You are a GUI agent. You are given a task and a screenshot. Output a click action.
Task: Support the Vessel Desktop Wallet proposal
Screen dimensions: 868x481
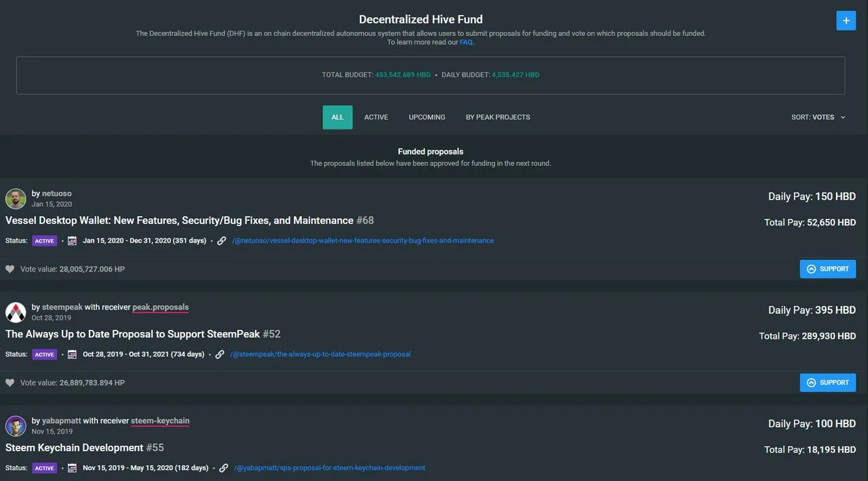(828, 269)
